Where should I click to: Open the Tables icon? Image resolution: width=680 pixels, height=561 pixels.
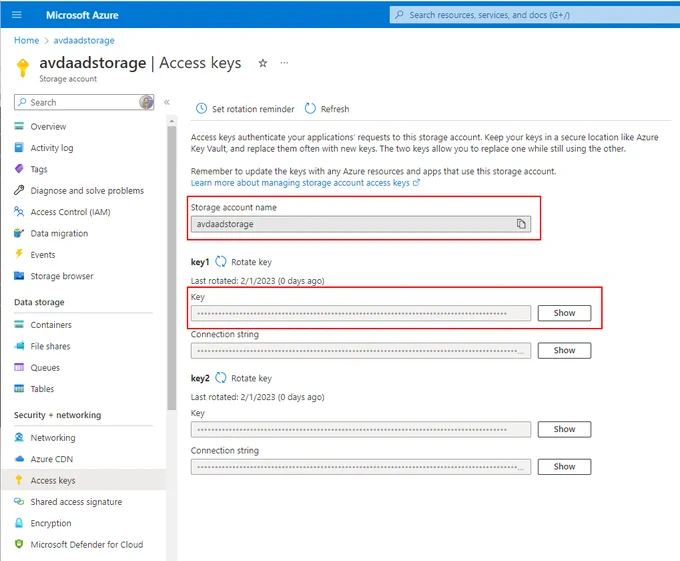click(x=19, y=388)
